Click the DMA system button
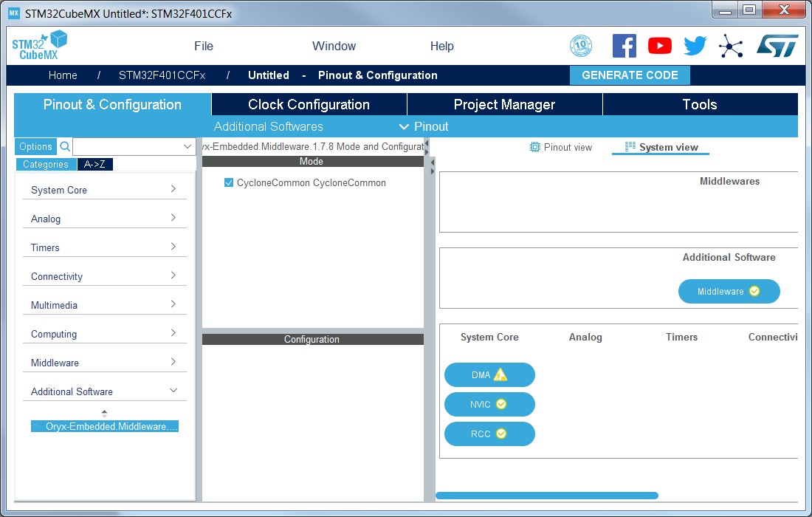Viewport: 812px width, 517px height. [x=489, y=374]
